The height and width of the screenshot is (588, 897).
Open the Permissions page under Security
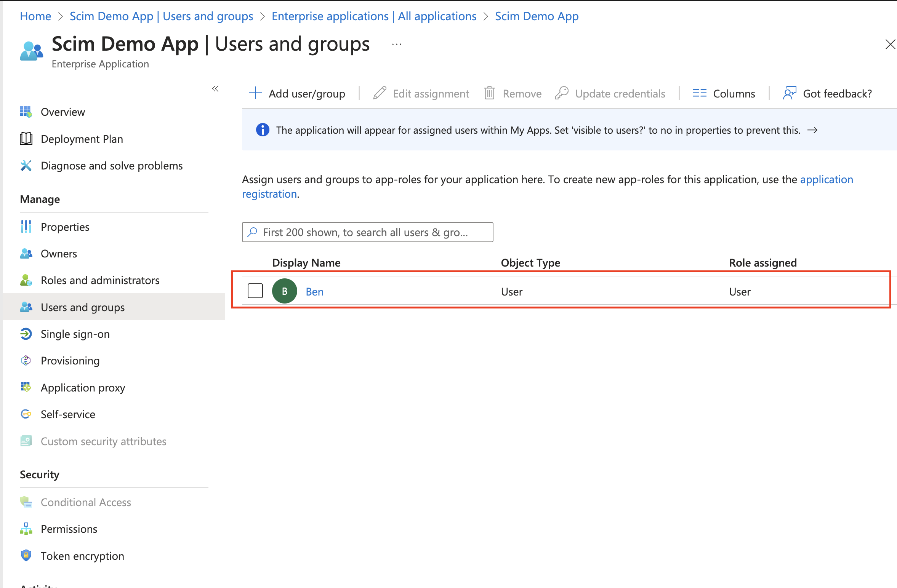pos(69,529)
